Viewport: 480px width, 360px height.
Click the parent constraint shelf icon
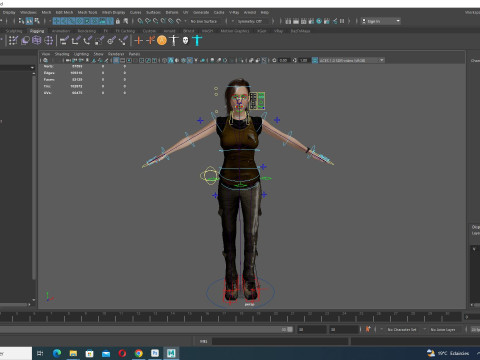pos(64,41)
